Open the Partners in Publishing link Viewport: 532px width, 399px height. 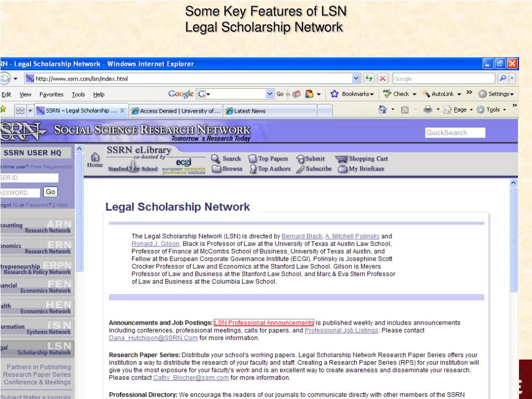38,367
